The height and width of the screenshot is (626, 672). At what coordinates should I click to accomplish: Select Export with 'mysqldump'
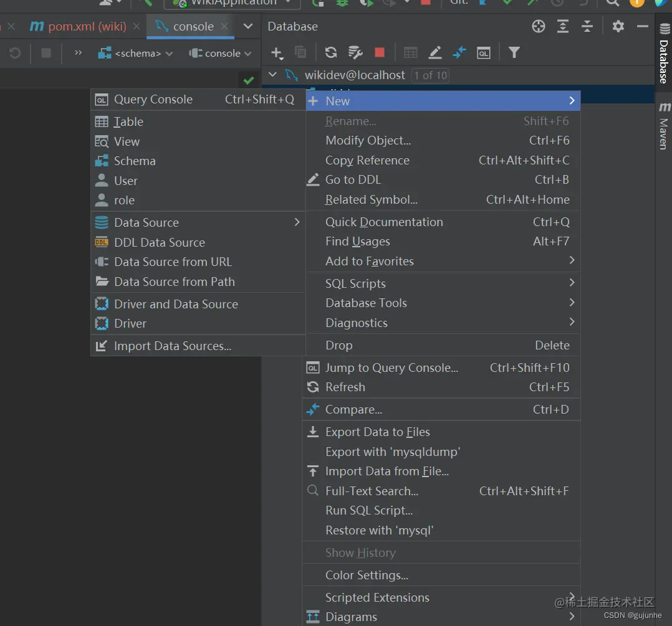pyautogui.click(x=441, y=452)
